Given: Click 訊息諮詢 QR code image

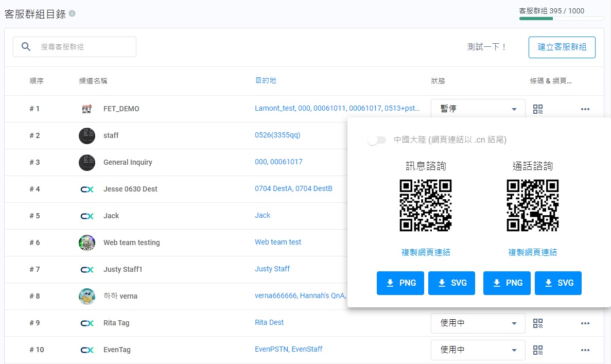Looking at the screenshot, I should point(426,205).
